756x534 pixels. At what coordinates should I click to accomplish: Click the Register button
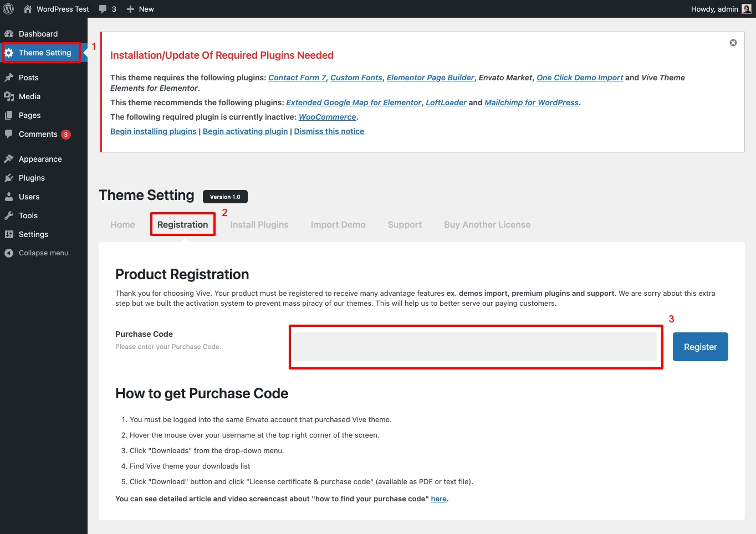[x=700, y=347]
